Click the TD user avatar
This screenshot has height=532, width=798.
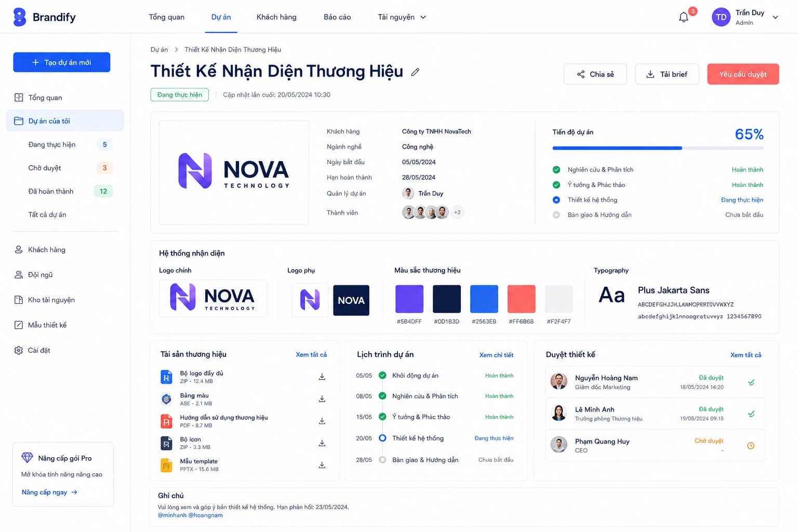point(721,17)
